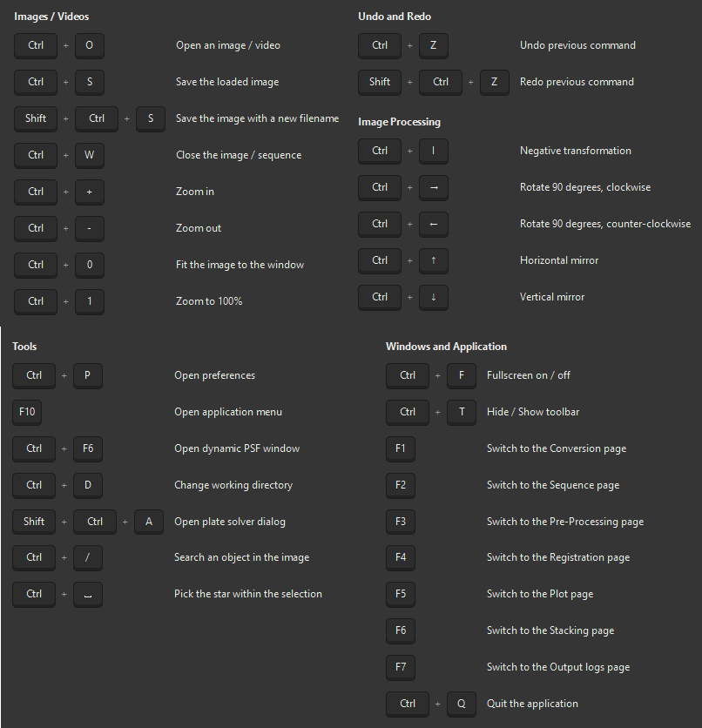Click the Ctrl+O Open image shortcut keys
The image size is (702, 728).
61,45
